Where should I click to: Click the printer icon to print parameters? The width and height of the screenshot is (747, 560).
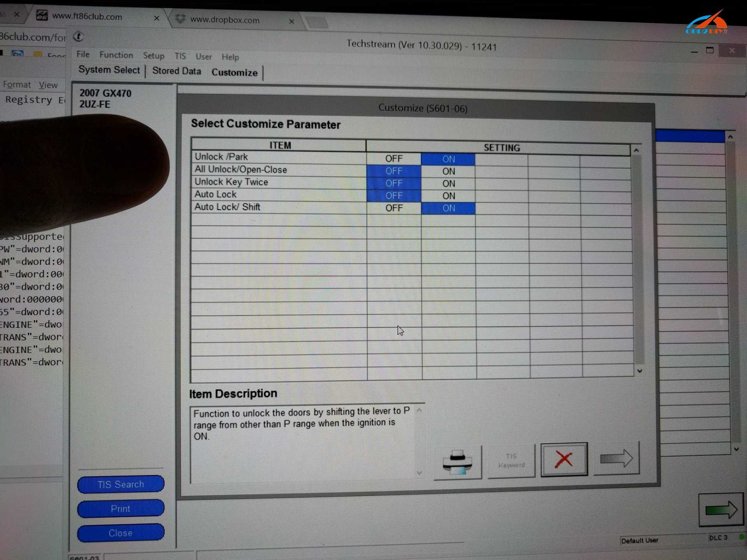[x=458, y=463]
